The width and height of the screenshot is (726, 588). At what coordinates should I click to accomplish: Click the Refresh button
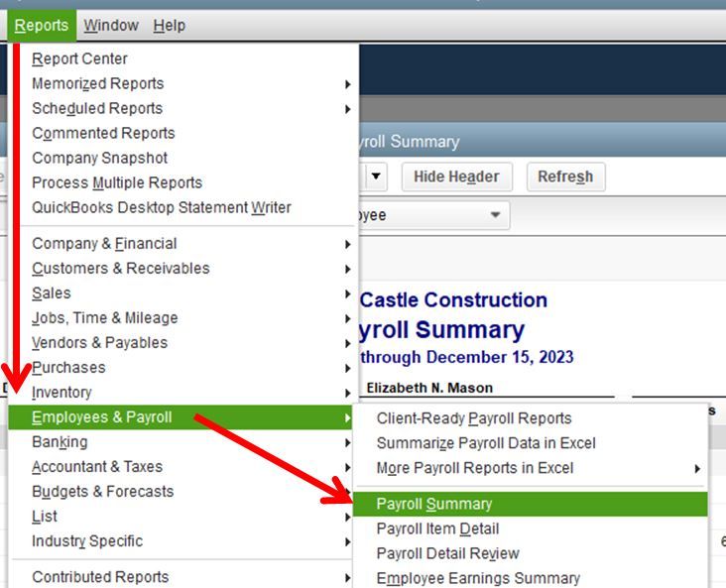[565, 176]
